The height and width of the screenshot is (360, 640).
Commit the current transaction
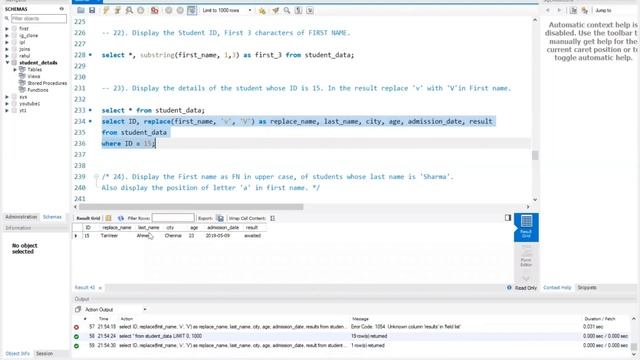169,10
